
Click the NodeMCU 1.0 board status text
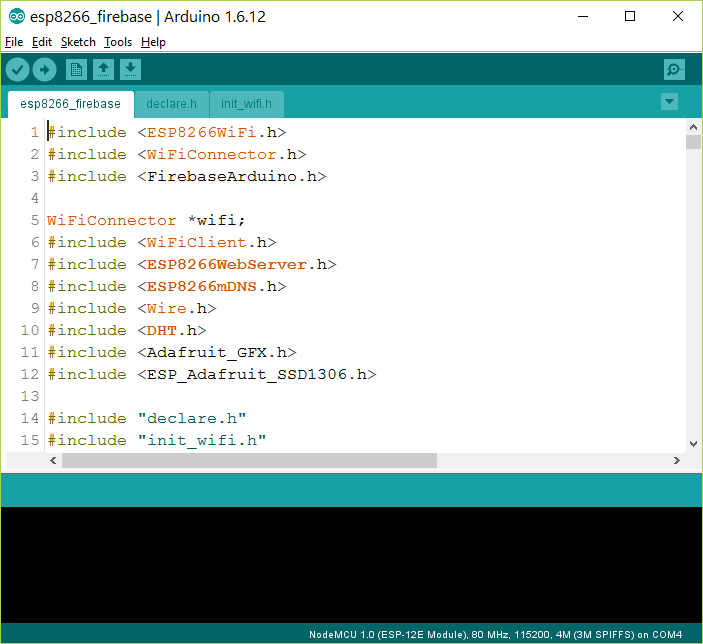[x=495, y=635]
